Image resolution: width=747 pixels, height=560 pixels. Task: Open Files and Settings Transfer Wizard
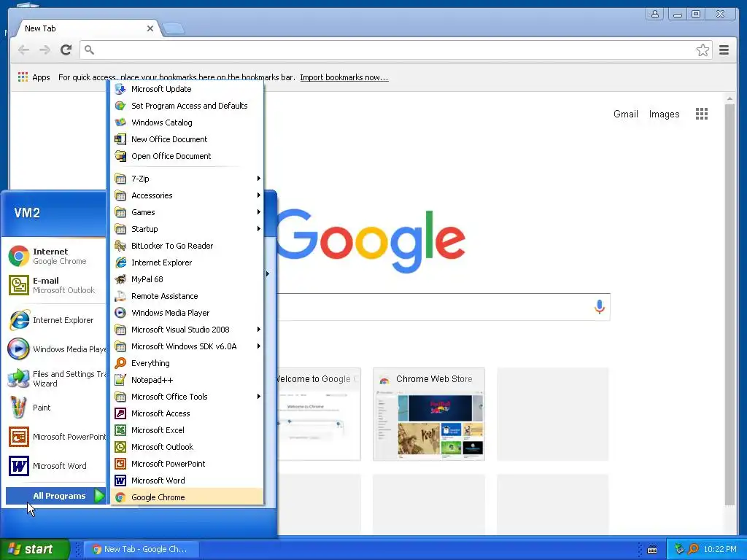click(55, 378)
